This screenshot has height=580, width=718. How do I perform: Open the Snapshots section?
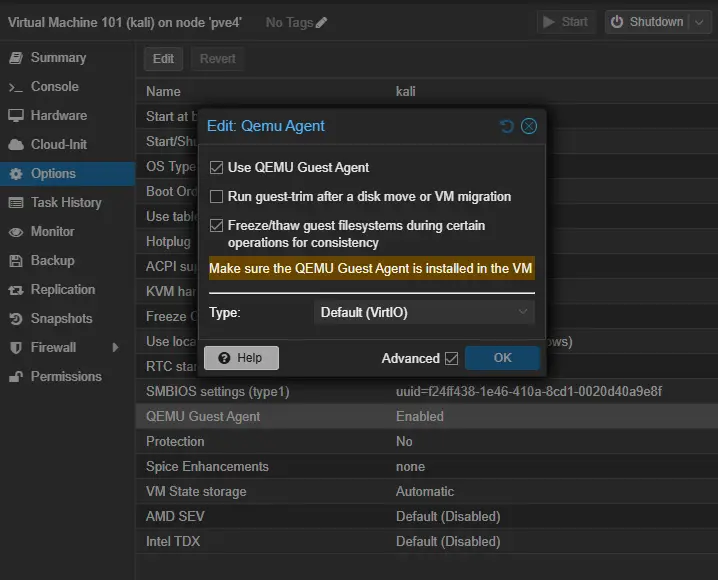click(x=68, y=319)
